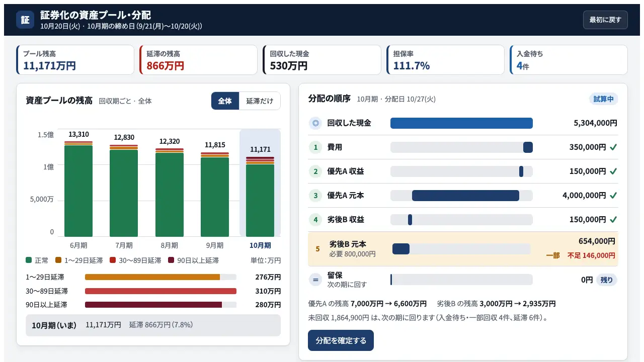This screenshot has width=644, height=362.
Task: Toggle 正常 legend item
Action: point(37,260)
